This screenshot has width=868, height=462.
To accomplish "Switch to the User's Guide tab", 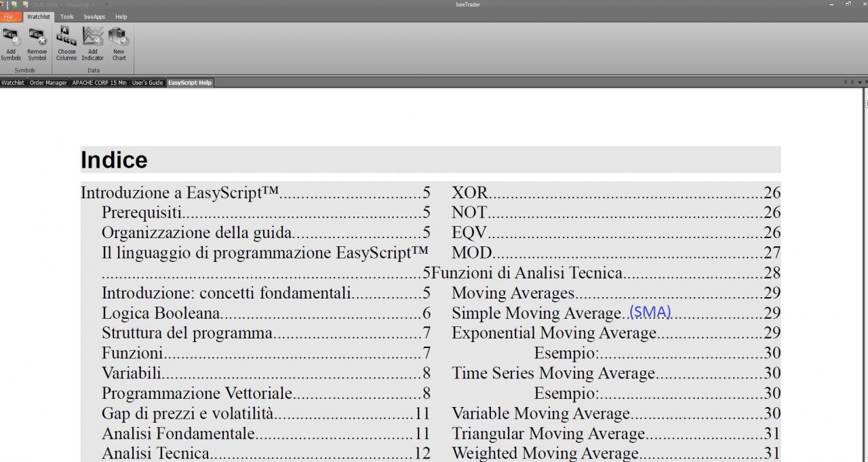I will pos(147,83).
